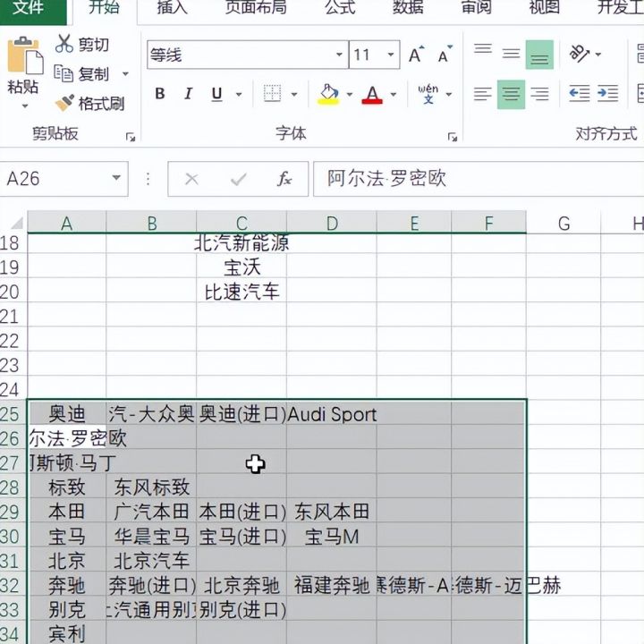
Task: Open underline style dropdown arrow
Action: click(x=239, y=95)
